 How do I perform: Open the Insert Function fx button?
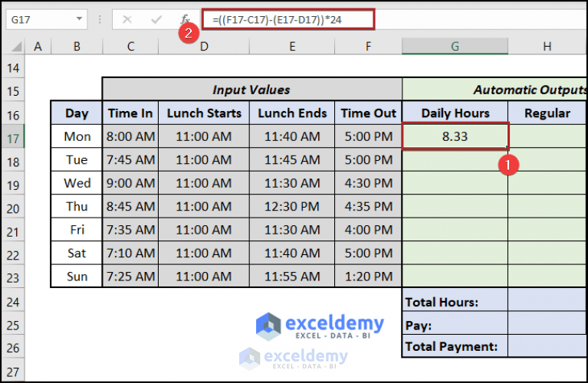(185, 19)
